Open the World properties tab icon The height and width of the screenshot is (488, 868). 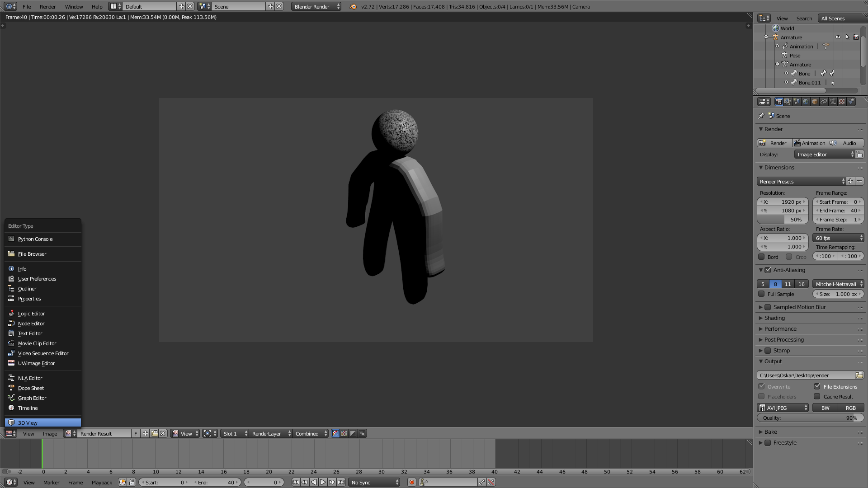click(806, 102)
